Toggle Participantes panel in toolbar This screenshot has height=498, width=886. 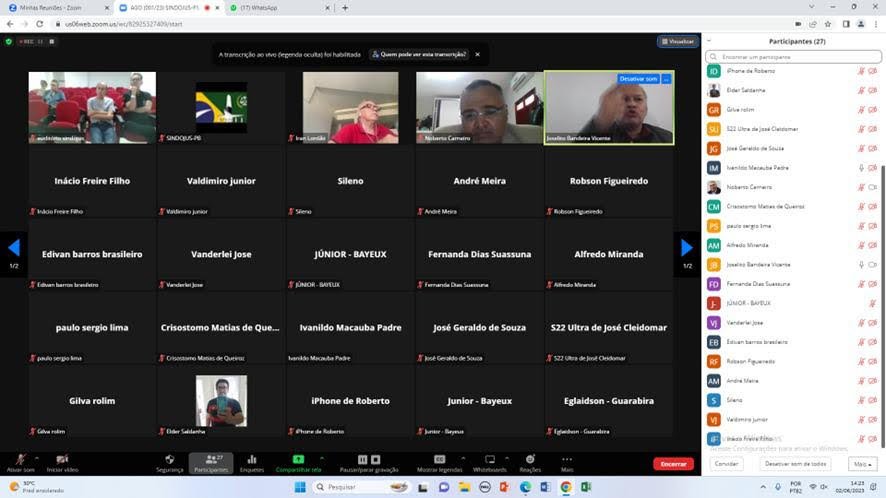211,459
